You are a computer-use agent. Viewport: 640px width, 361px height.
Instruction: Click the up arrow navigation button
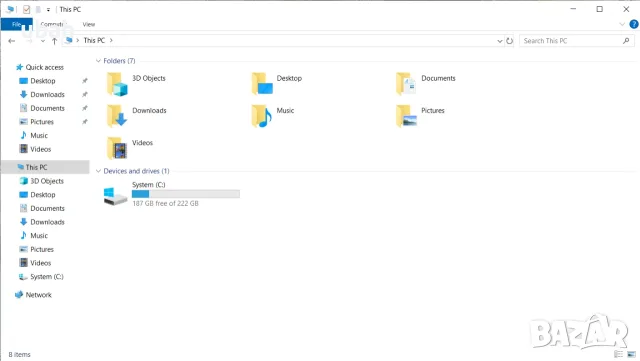tap(54, 41)
